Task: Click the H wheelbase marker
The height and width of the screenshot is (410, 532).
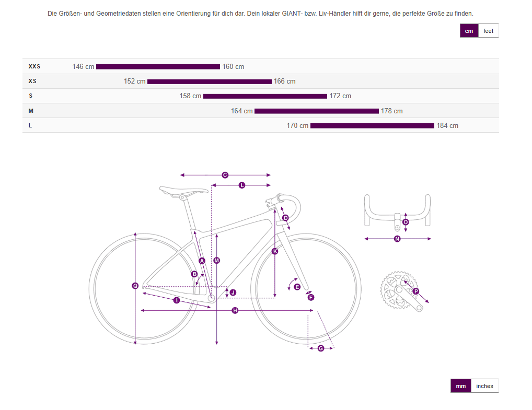Action: (235, 311)
